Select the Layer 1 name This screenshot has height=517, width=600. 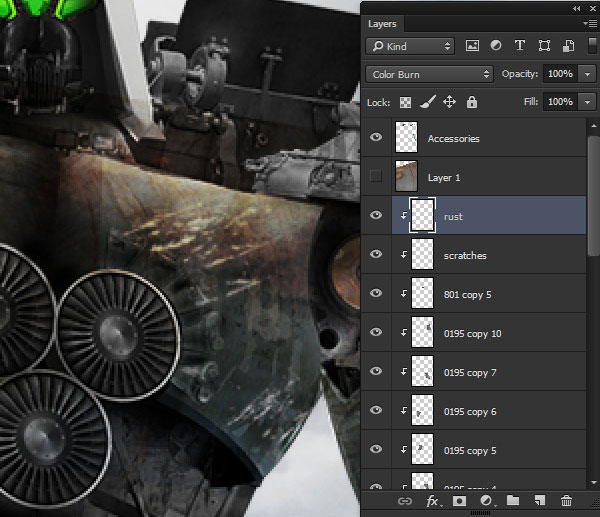coord(444,178)
